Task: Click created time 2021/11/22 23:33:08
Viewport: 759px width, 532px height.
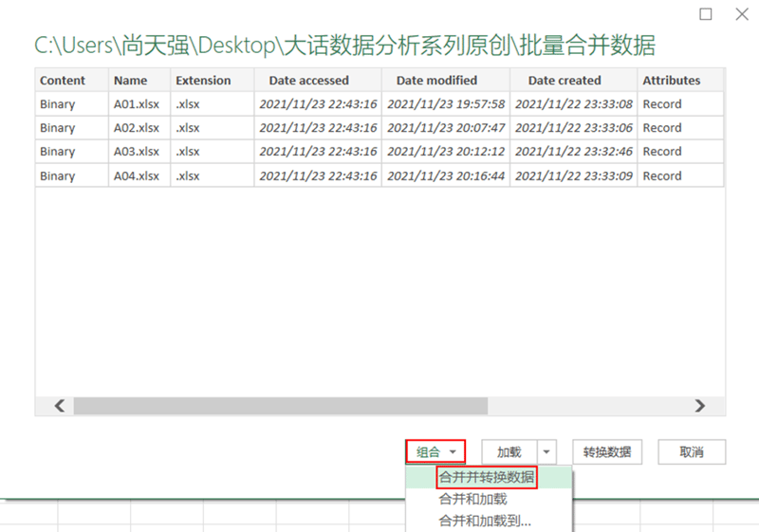Action: pos(574,104)
